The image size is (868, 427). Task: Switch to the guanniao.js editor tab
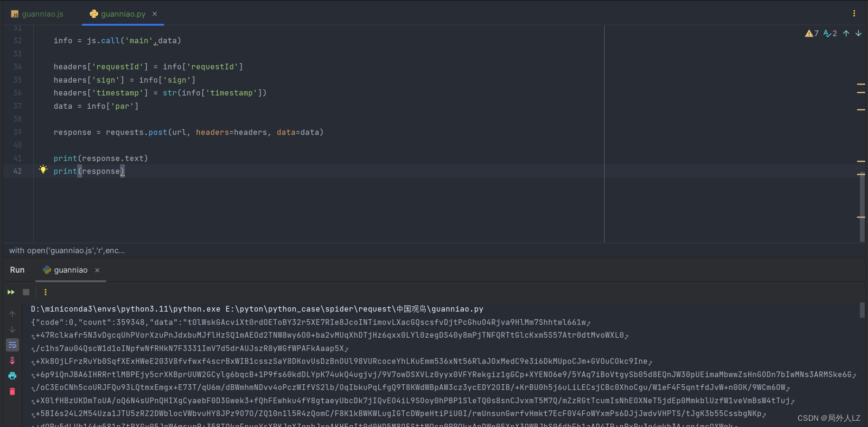(37, 14)
